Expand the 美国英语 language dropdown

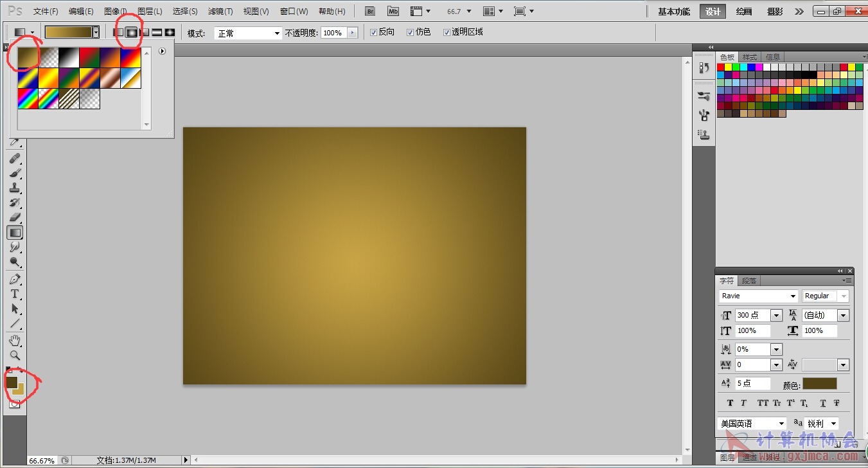pos(752,424)
